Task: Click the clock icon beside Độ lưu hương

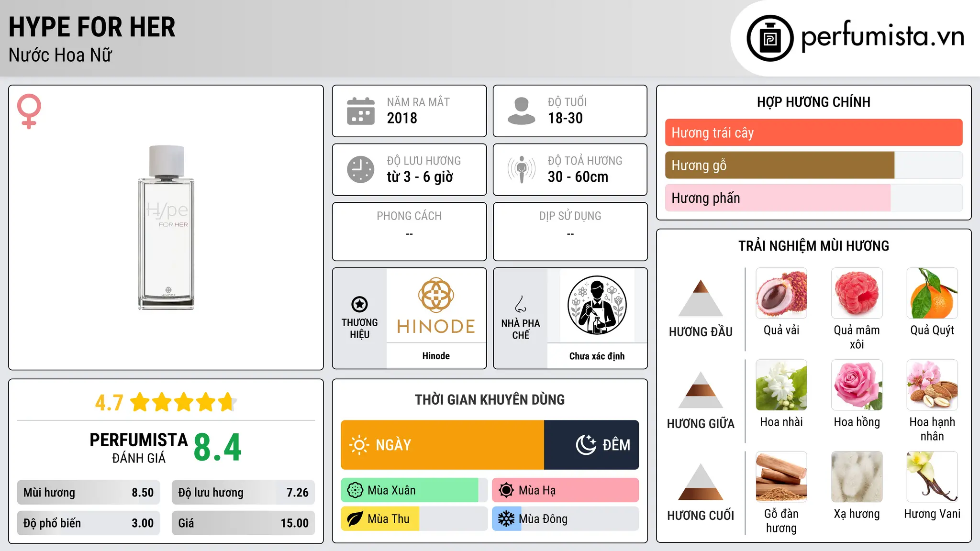Action: pyautogui.click(x=361, y=169)
